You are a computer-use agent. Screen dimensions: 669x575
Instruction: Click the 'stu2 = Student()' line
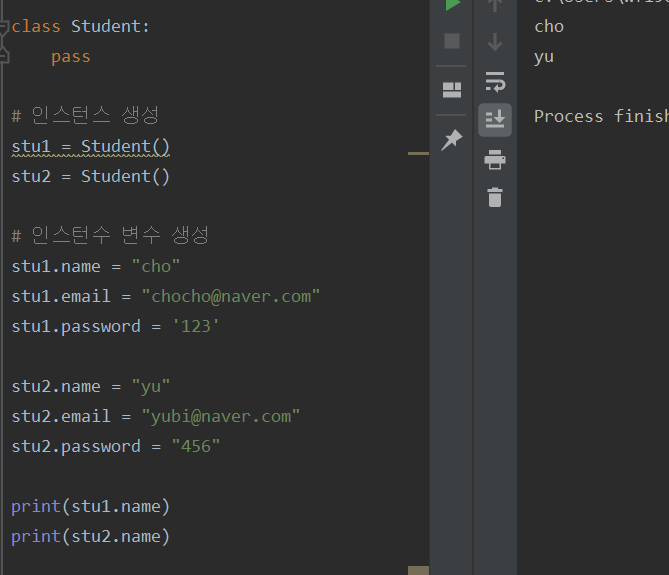pos(90,177)
